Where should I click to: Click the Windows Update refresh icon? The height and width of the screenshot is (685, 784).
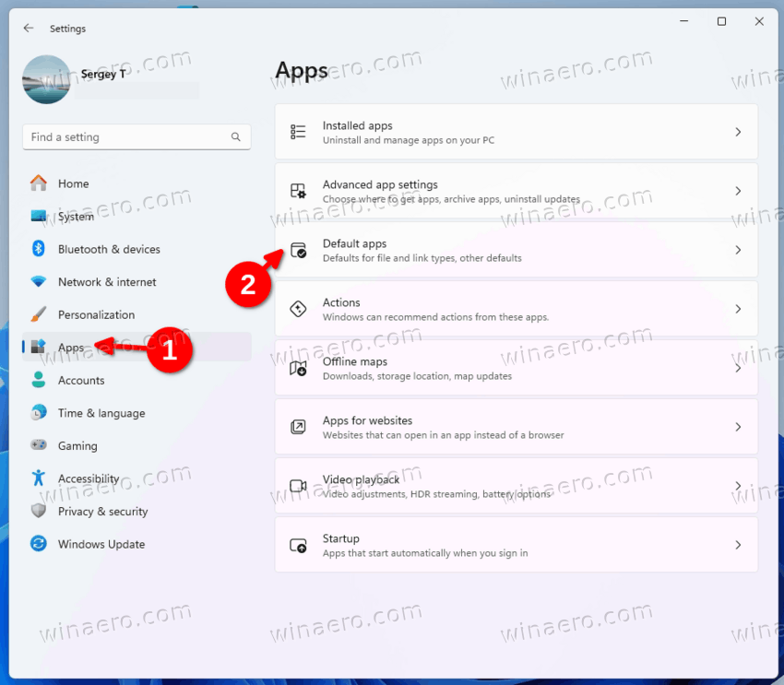39,544
